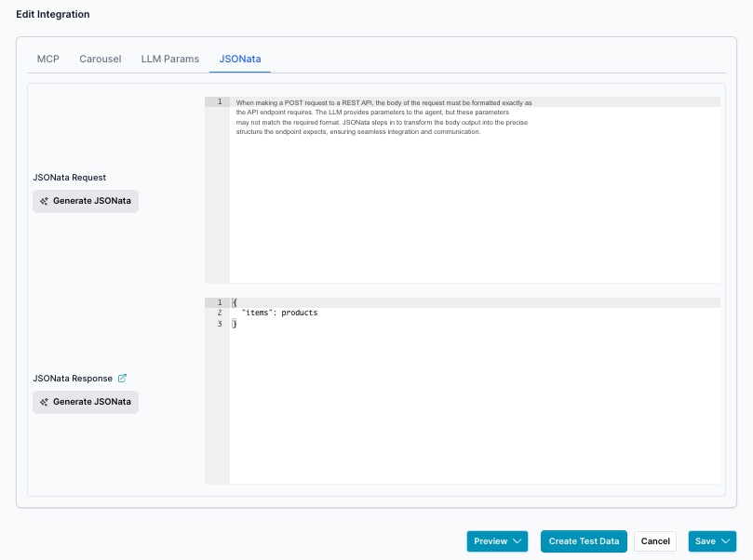Click line number 1 in Response editor gutter
753x560 pixels.
point(219,302)
